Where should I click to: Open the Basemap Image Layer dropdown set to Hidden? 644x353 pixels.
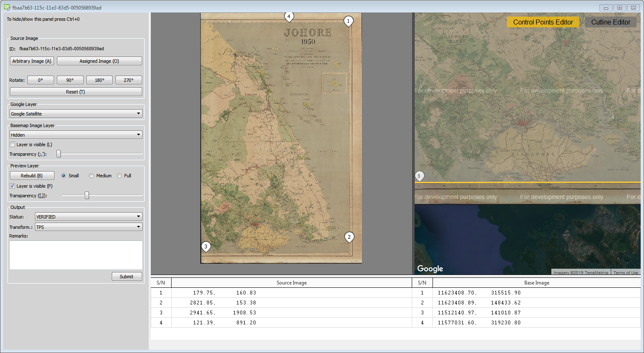[76, 134]
